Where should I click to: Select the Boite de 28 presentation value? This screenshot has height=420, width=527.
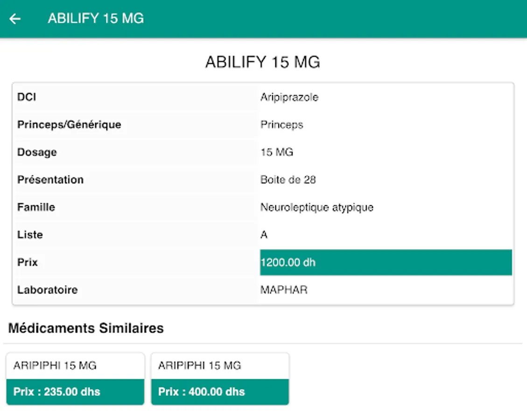coord(288,180)
